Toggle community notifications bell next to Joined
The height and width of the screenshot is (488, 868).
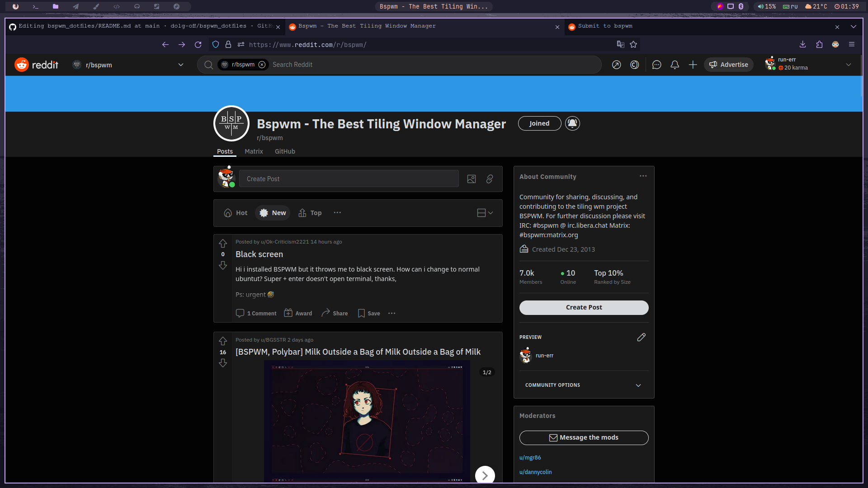pos(572,123)
